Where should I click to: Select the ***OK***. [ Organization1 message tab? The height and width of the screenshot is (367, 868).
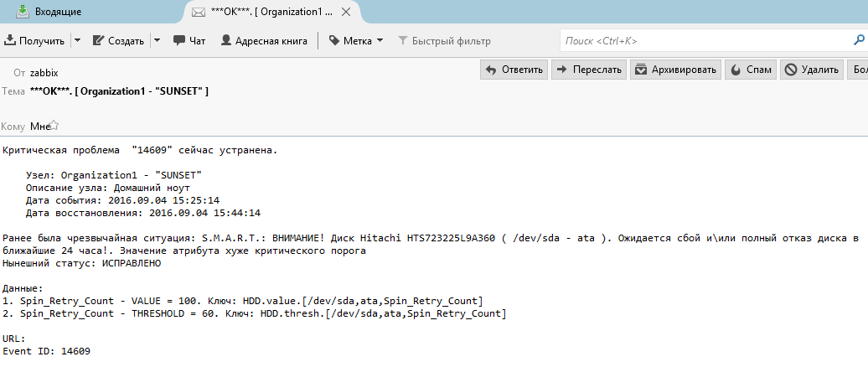click(272, 12)
